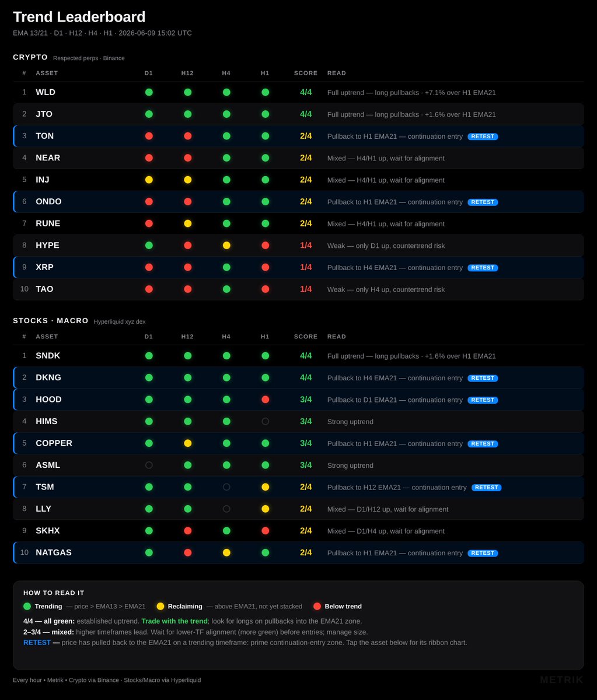Screen dimensions: 597x700
Task: Click NATGAS's red H12 trend dot
Action: pyautogui.click(x=187, y=552)
